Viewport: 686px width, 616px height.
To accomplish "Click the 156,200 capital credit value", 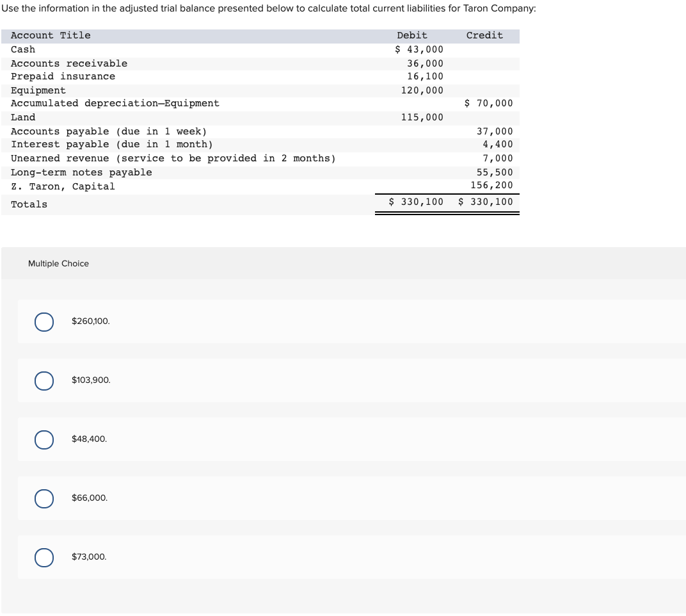I will pyautogui.click(x=491, y=186).
